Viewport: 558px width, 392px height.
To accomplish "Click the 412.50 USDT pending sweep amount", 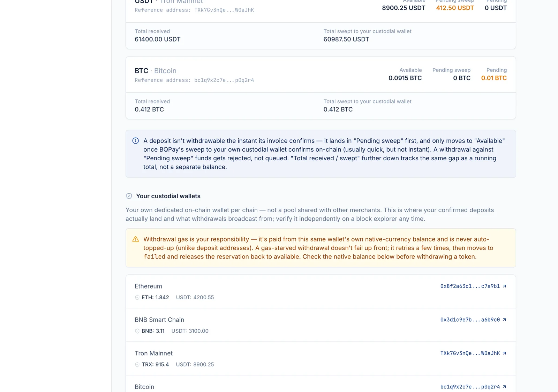I will (x=455, y=8).
